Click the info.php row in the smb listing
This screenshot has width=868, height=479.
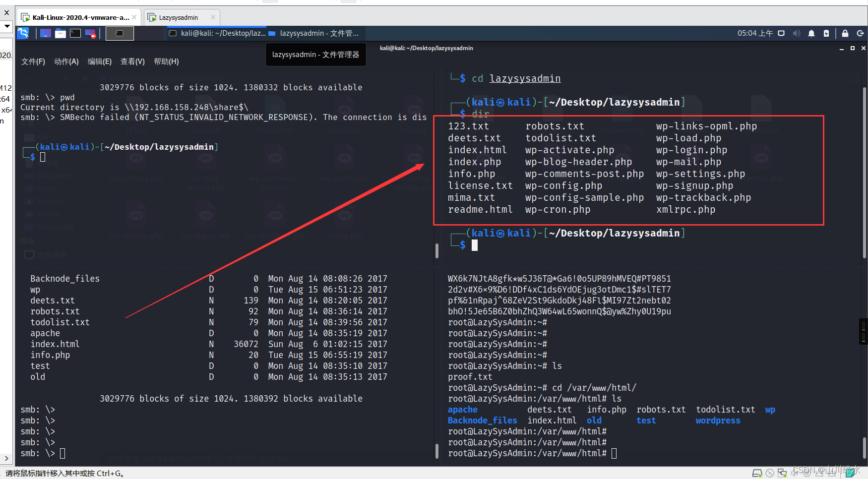pos(209,355)
